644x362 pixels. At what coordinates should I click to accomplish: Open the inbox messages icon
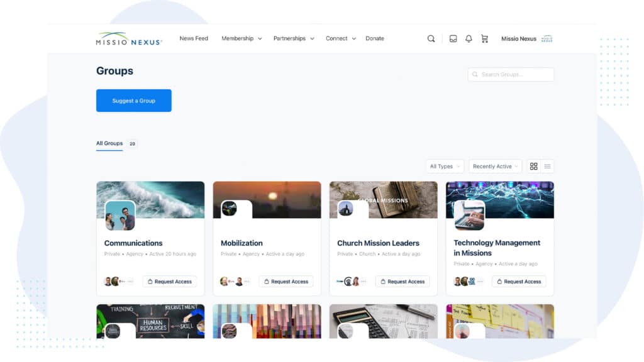453,39
